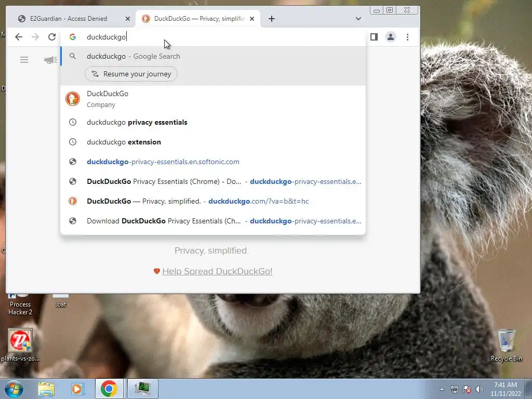Open the Chrome profile avatar
The image size is (532, 399).
point(391,37)
